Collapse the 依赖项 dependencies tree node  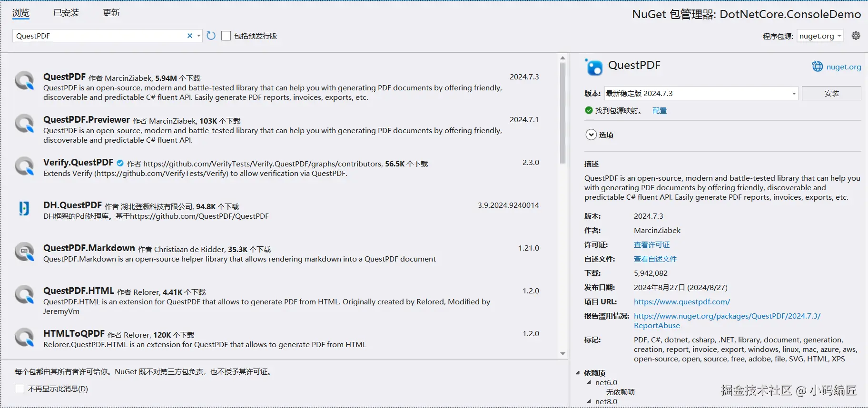click(578, 373)
